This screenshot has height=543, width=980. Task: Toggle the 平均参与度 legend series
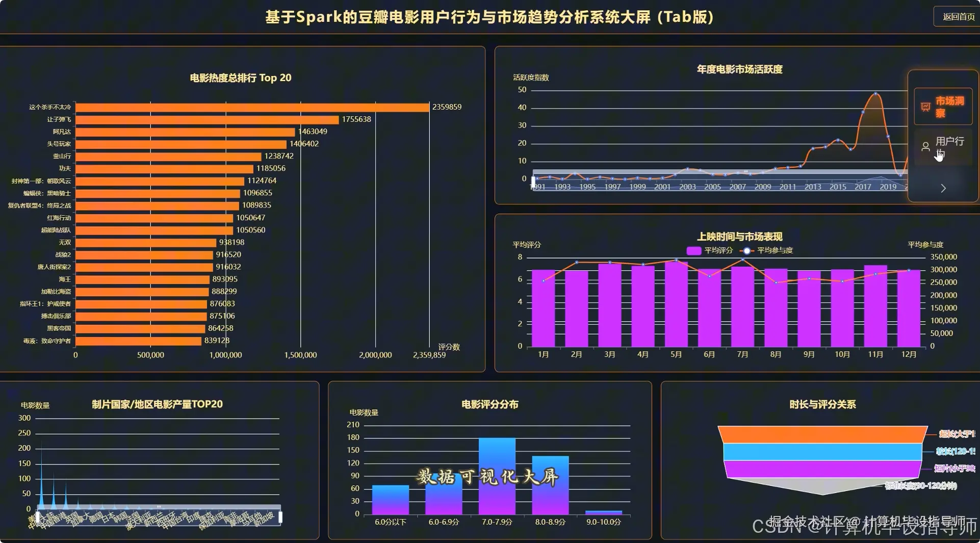(766, 250)
